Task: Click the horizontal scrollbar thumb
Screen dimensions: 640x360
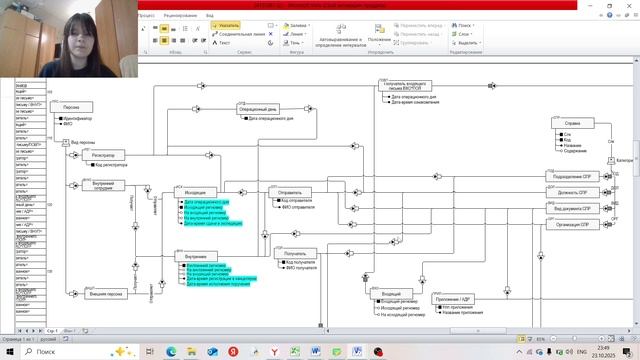Action: (x=478, y=331)
